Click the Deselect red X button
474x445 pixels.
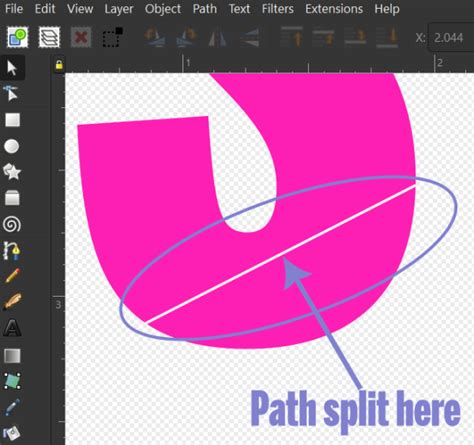click(x=81, y=37)
